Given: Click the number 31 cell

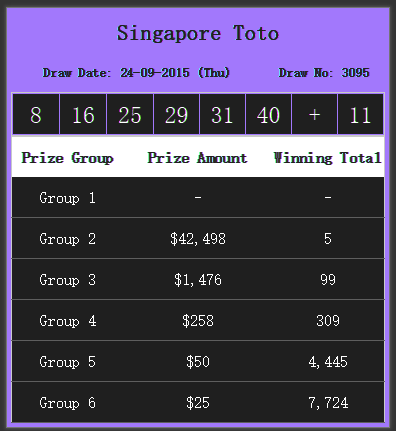Looking at the screenshot, I should click(222, 114).
